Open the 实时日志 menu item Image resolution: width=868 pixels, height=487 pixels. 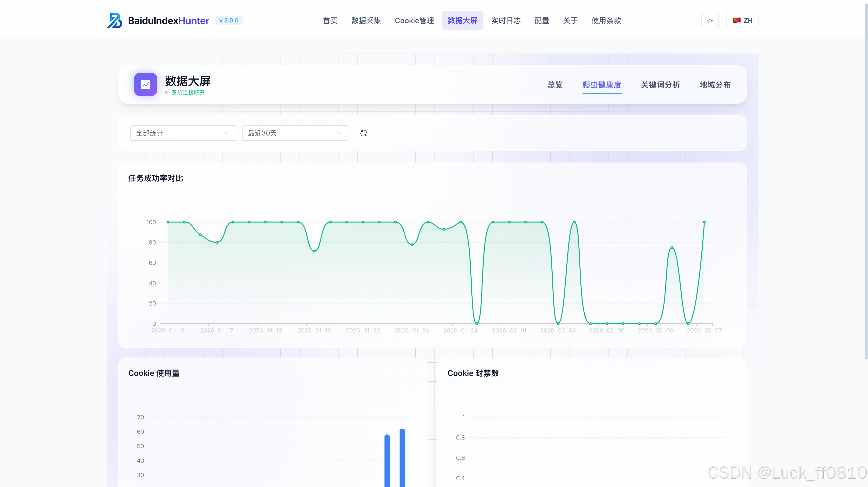[506, 20]
